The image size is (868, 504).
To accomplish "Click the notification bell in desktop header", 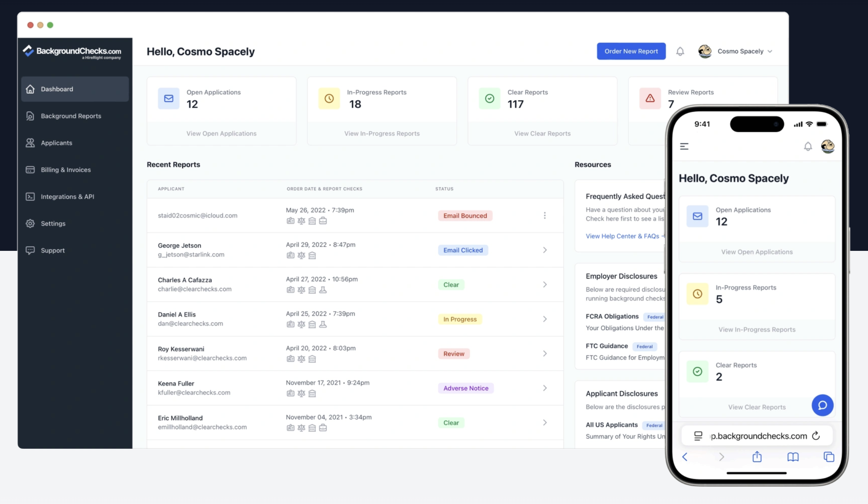I will pyautogui.click(x=680, y=51).
